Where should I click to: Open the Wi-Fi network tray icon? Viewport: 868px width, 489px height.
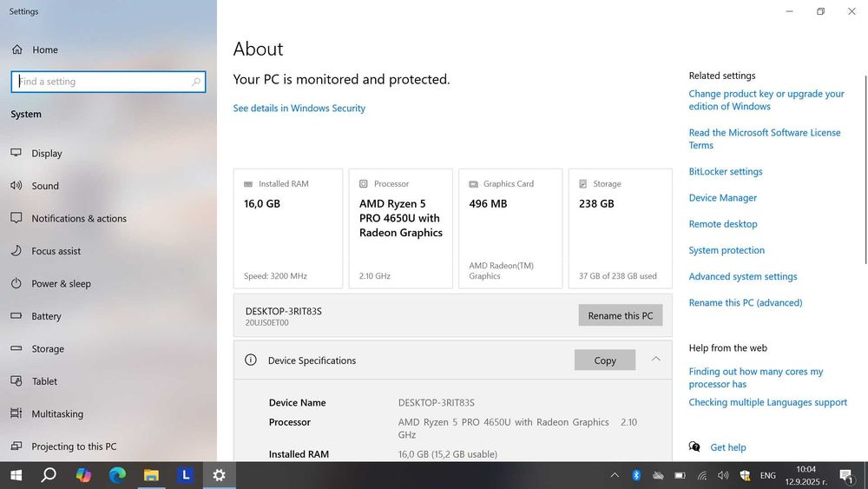[x=701, y=475]
